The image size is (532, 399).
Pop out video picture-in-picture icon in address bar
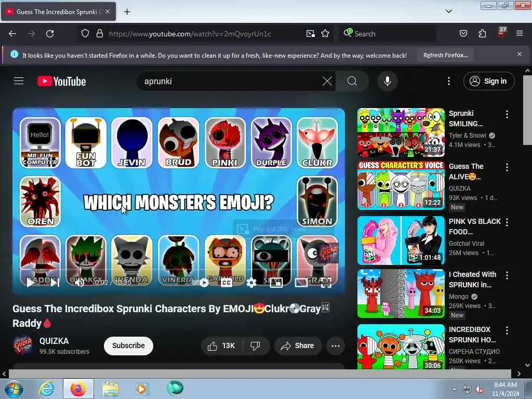(311, 34)
